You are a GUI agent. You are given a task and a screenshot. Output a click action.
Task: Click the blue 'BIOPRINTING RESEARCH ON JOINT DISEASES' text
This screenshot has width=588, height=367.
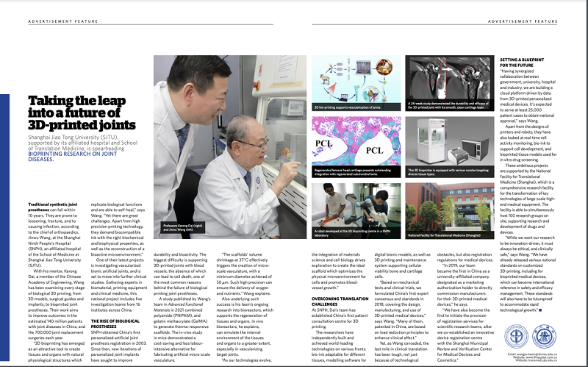(72, 157)
